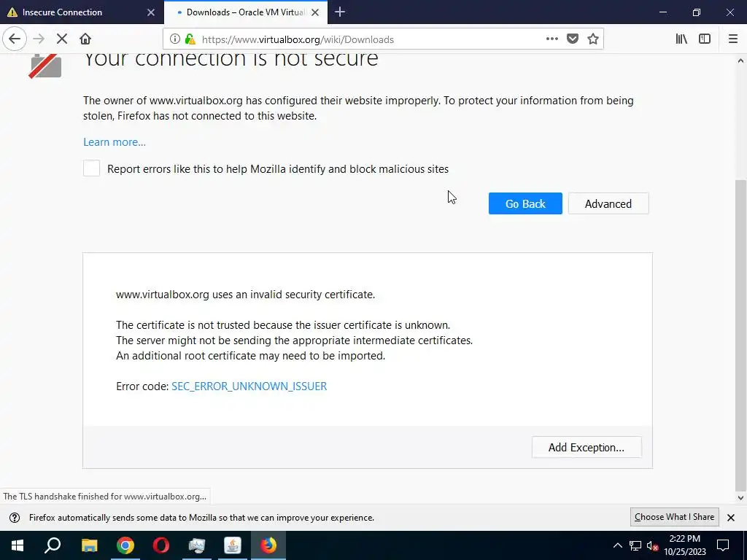
Task: Stop loading the page
Action: click(62, 39)
